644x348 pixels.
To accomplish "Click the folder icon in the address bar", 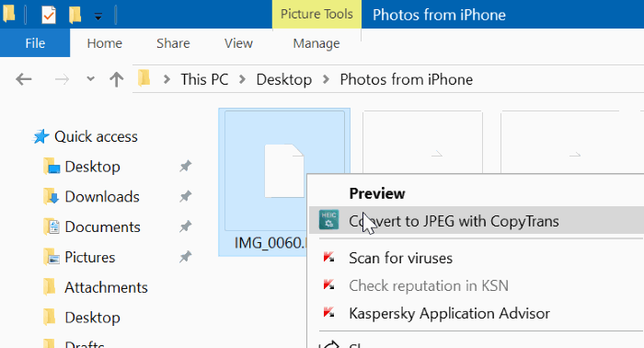I will 144,78.
